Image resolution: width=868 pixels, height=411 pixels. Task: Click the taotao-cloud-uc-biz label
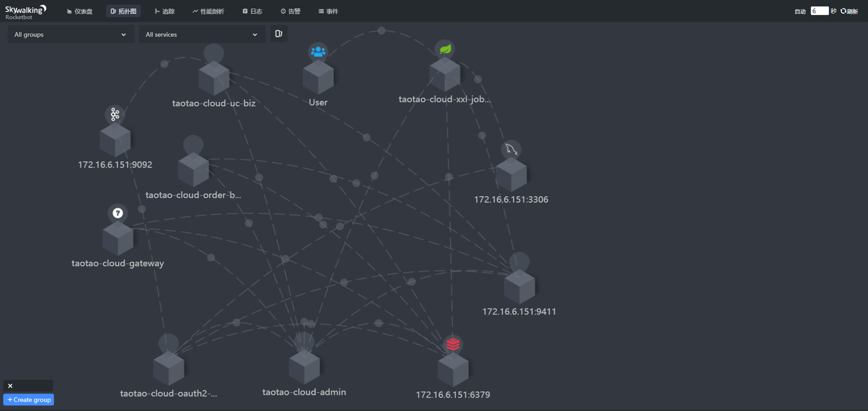(x=214, y=103)
